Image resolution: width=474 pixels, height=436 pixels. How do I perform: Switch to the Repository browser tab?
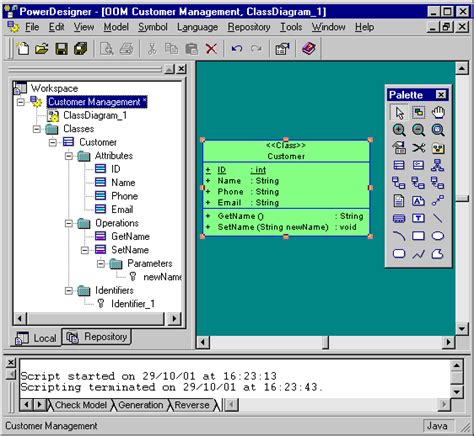97,337
